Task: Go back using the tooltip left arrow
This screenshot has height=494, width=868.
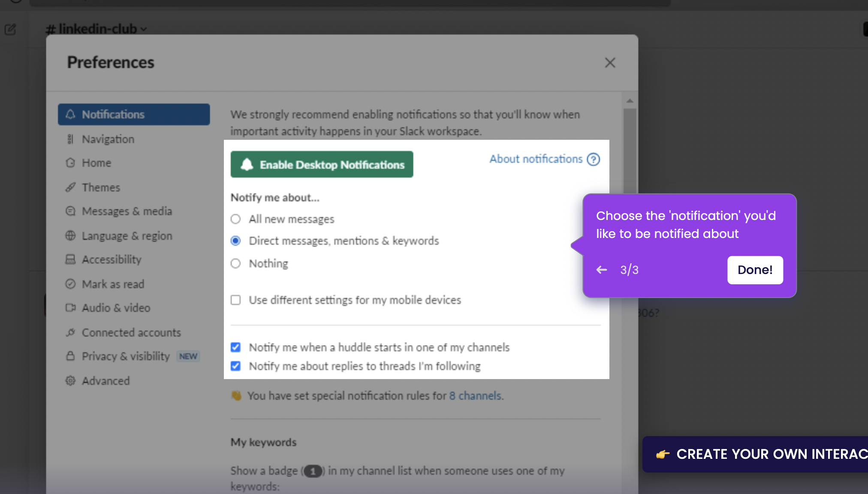Action: point(602,270)
